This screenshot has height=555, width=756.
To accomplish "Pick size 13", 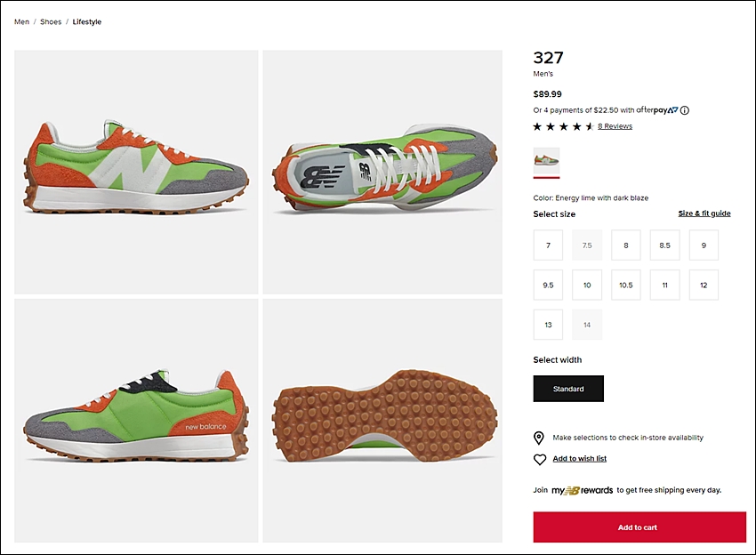I will pos(548,325).
